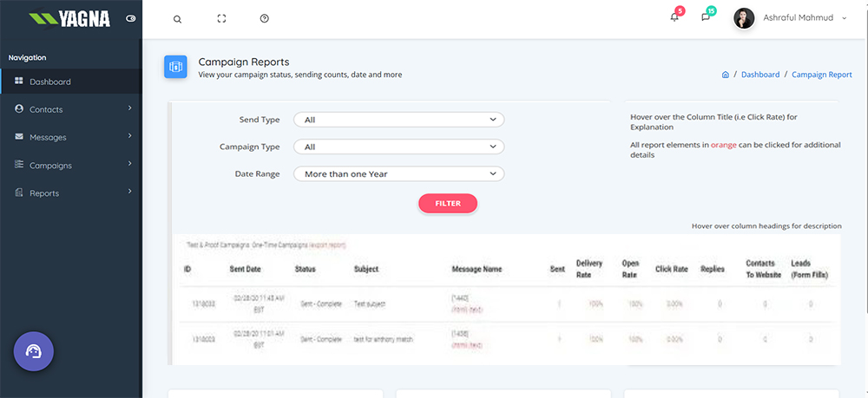Click the Campaign Reports header icon
The width and height of the screenshot is (868, 398).
tap(176, 67)
